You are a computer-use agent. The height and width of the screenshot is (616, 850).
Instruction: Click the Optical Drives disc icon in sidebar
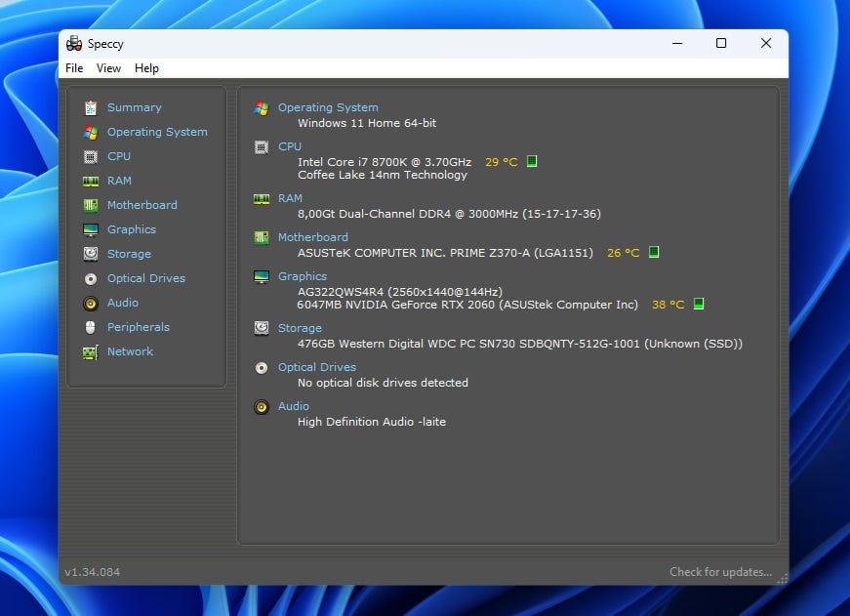tap(91, 279)
